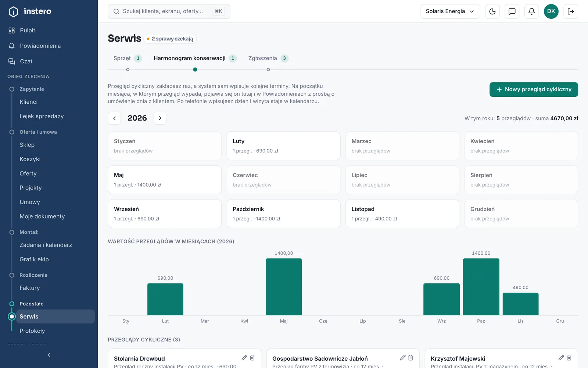Open the Październik month card

pyautogui.click(x=283, y=213)
